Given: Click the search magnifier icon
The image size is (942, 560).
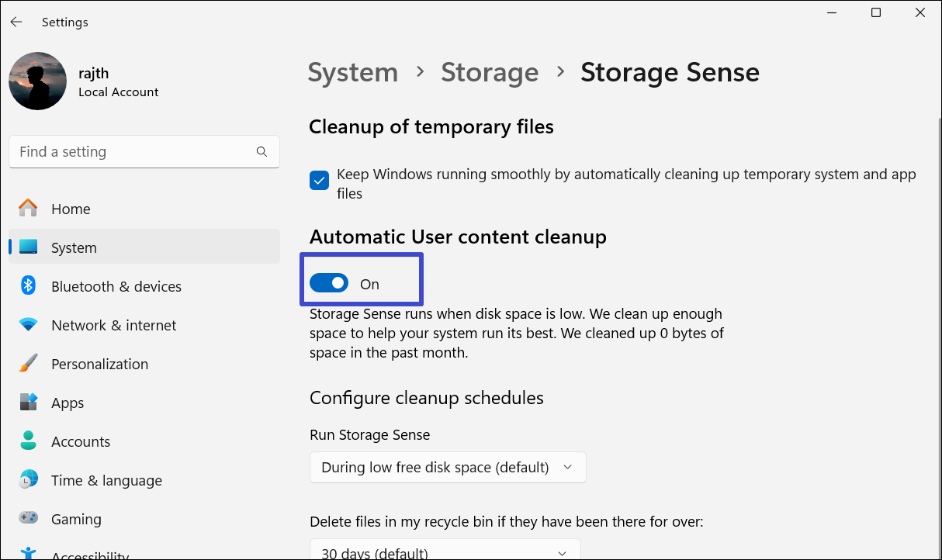Looking at the screenshot, I should point(261,152).
